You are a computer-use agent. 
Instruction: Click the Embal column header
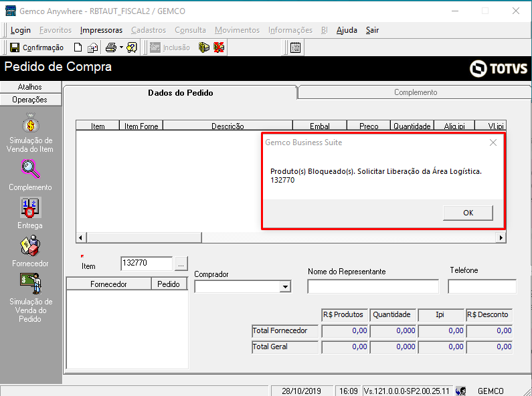pyautogui.click(x=320, y=126)
